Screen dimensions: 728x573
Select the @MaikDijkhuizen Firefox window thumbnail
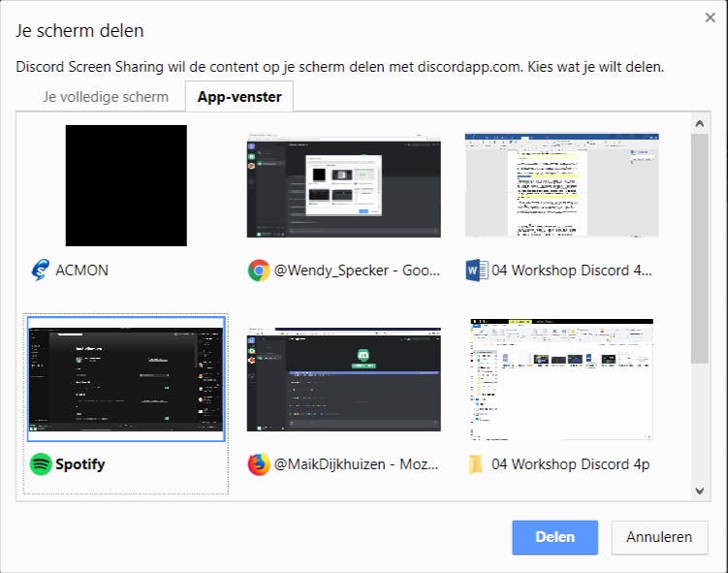pyautogui.click(x=343, y=379)
